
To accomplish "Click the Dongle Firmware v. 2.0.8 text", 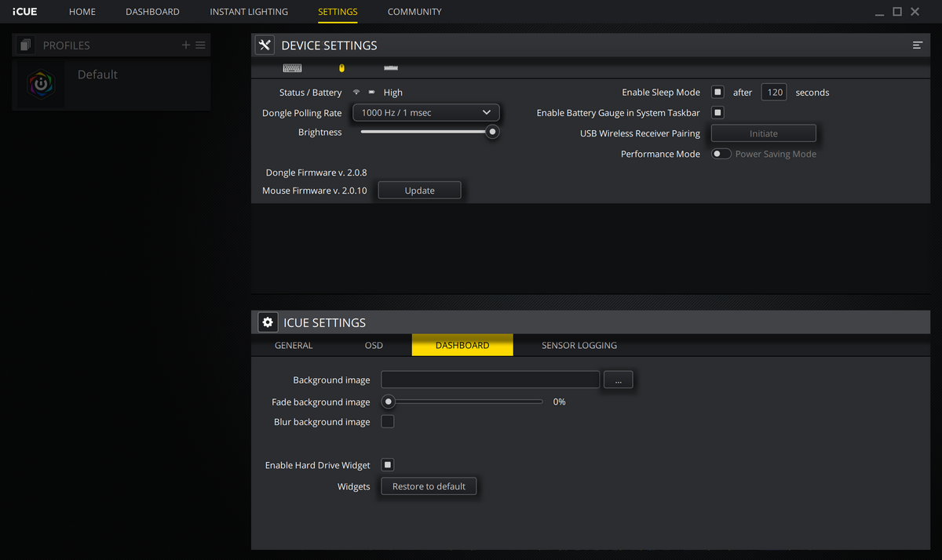I will tap(316, 173).
